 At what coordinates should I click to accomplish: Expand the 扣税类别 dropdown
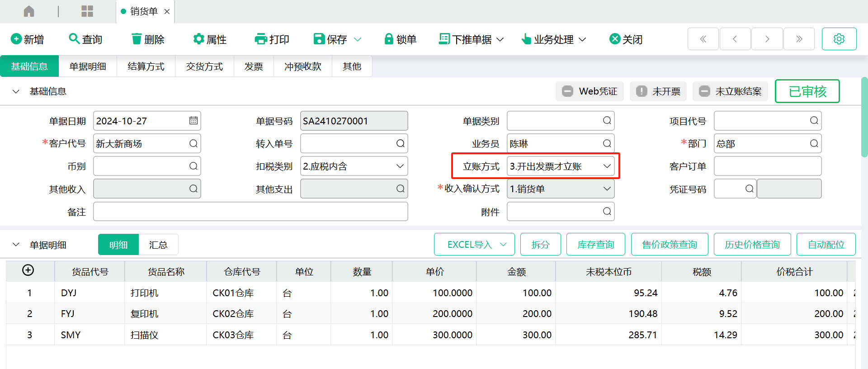pos(400,166)
